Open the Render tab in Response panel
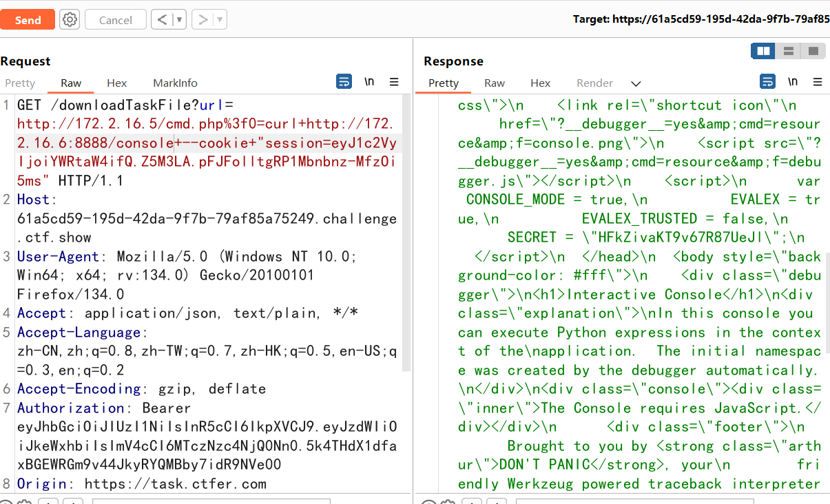 594,83
